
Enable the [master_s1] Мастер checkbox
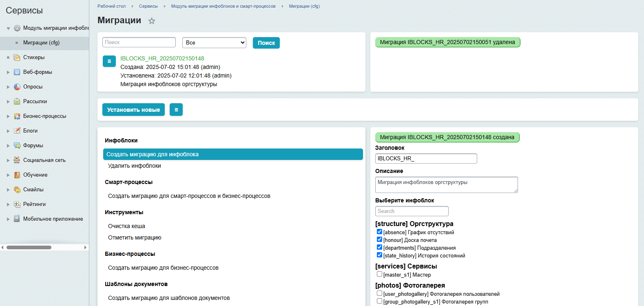pos(379,274)
